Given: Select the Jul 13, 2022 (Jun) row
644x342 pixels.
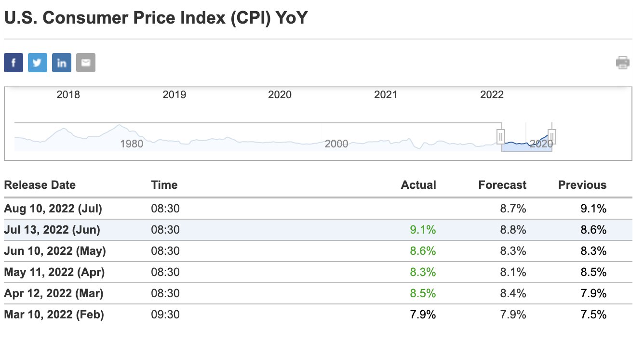Looking at the screenshot, I should coord(318,230).
